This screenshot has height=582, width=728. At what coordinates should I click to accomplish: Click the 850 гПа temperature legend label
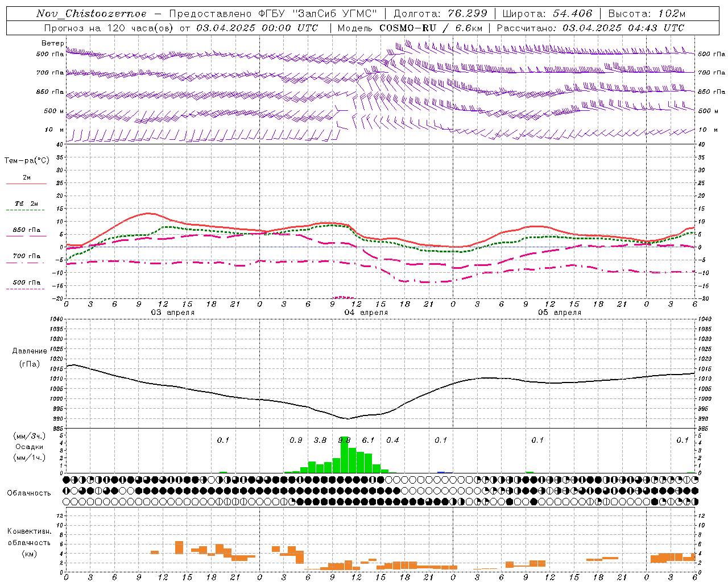27,230
